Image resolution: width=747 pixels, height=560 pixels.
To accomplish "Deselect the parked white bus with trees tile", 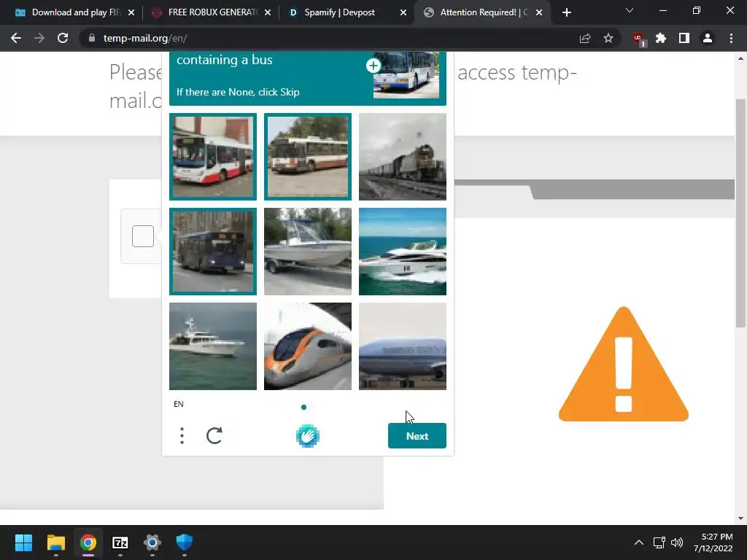I will coord(308,157).
